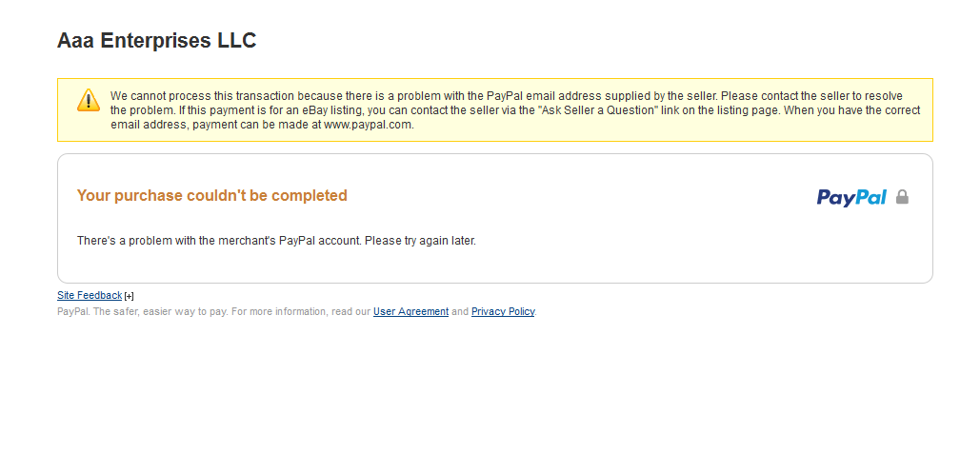Click "For more information, read our" footer text

(301, 312)
